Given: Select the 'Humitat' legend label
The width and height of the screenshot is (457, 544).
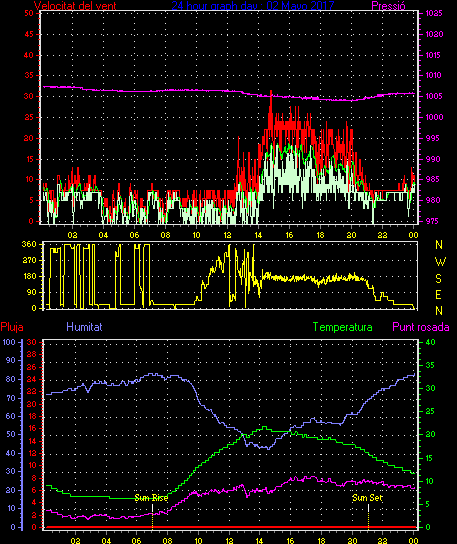Looking at the screenshot, I should coord(84,327).
